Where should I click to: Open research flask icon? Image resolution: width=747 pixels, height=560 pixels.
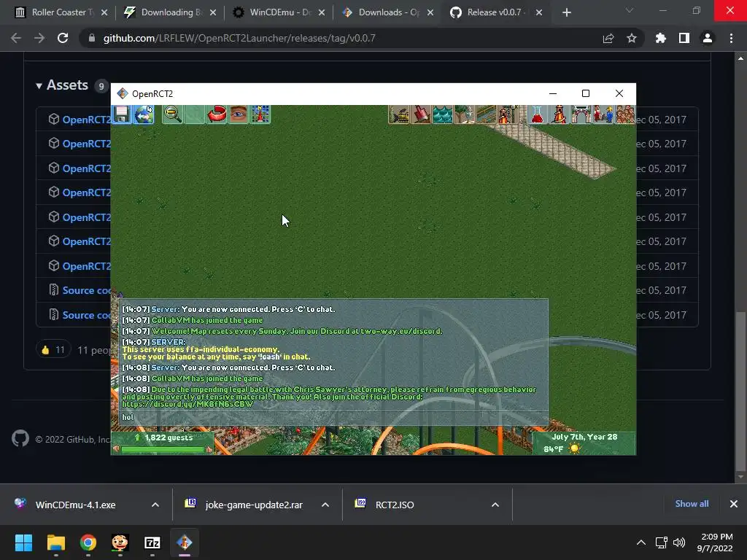[x=538, y=114]
